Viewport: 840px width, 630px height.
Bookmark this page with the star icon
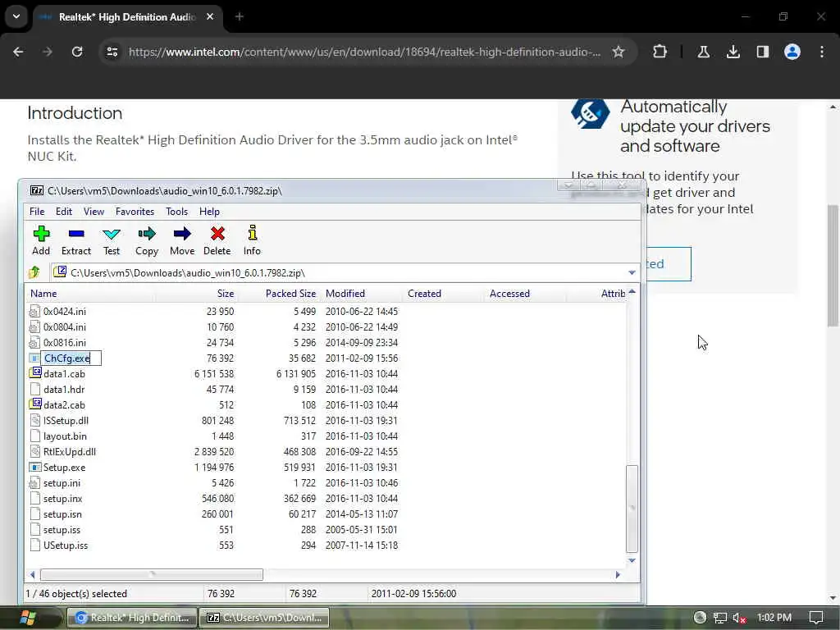[619, 52]
